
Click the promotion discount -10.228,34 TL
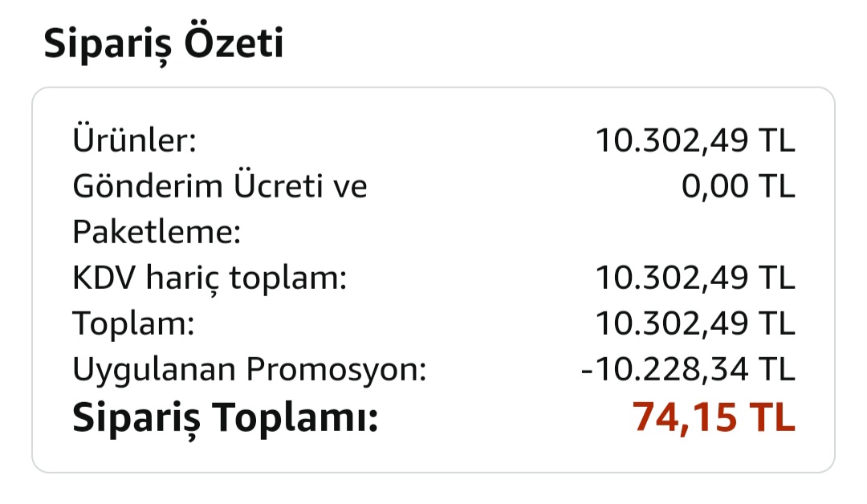pyautogui.click(x=687, y=370)
